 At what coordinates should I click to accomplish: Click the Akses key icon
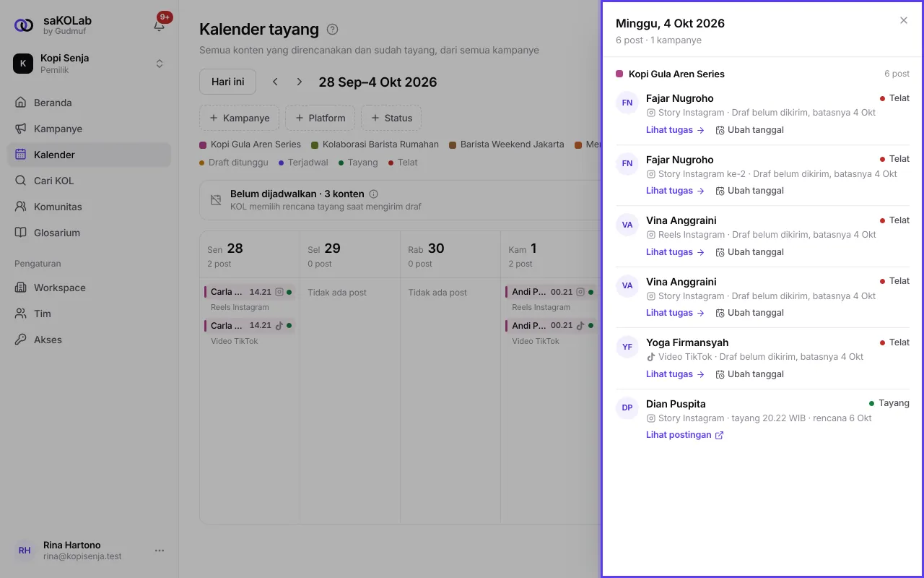20,340
